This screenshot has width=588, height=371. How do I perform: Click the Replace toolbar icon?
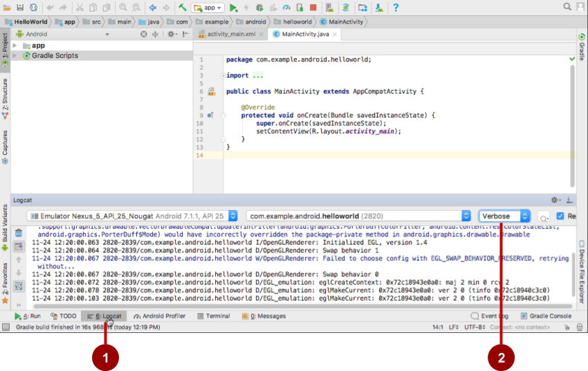pos(136,8)
